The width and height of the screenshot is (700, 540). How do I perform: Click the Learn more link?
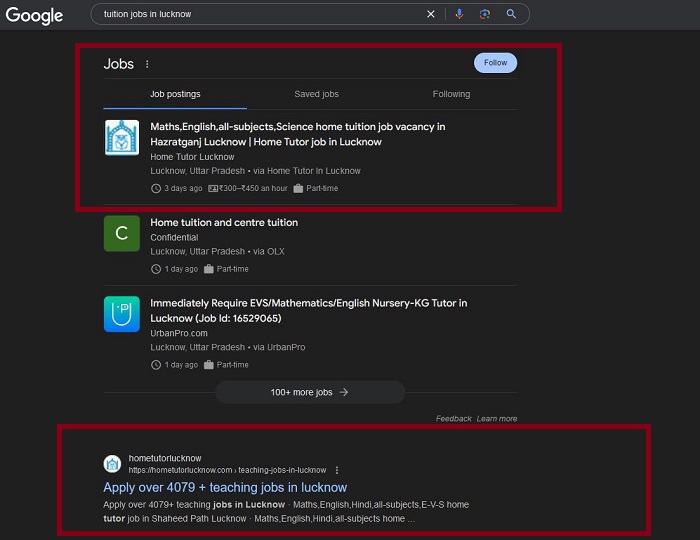click(497, 419)
